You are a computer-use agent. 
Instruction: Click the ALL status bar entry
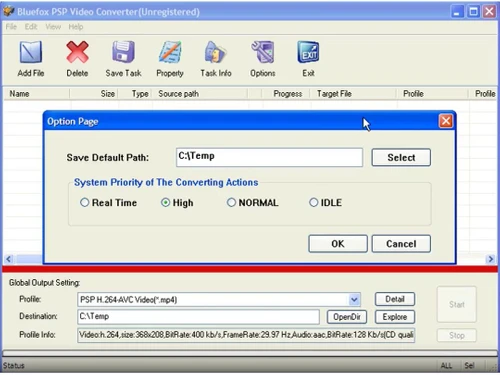pyautogui.click(x=446, y=366)
